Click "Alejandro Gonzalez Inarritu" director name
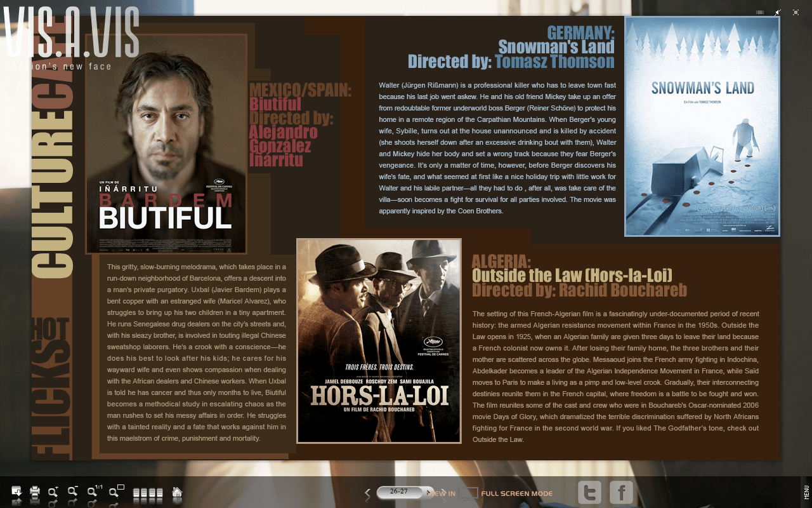Screen dimensions: 812x508 [283, 146]
